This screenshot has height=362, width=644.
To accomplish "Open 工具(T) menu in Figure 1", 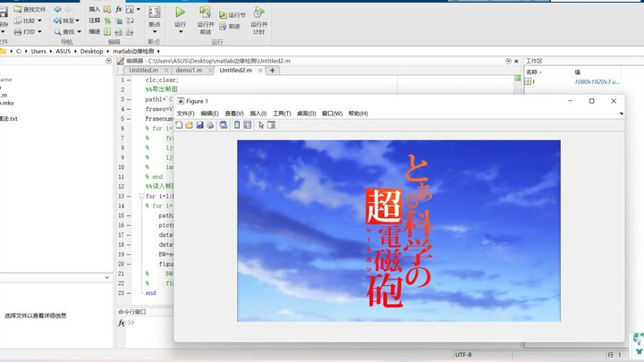I will pos(282,114).
